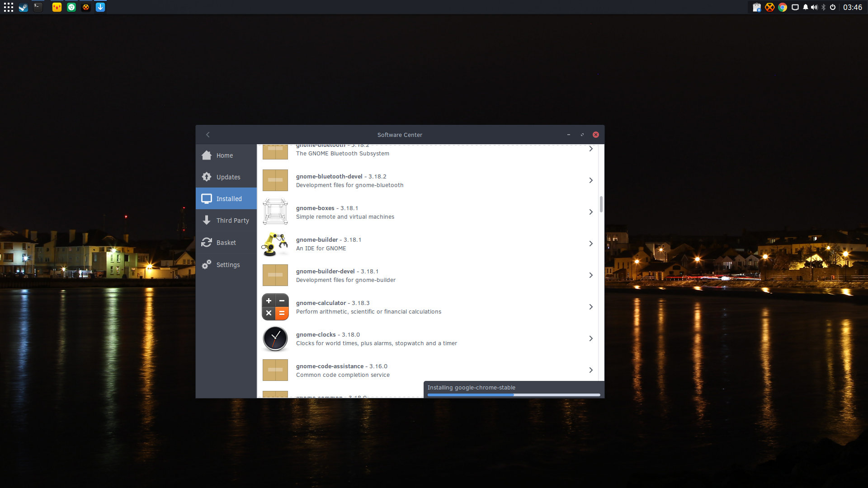Click the gnome-builder robot arm icon
Image resolution: width=868 pixels, height=488 pixels.
[275, 244]
